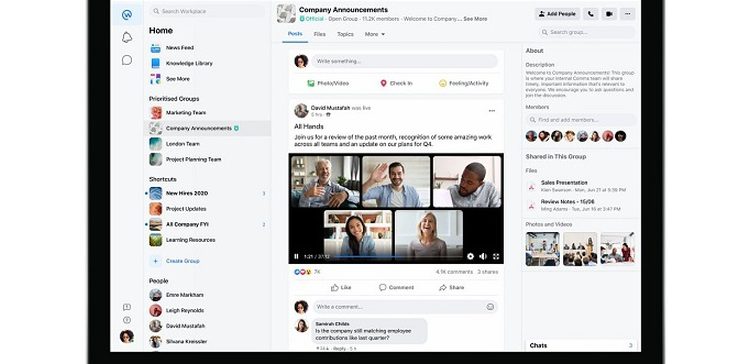Click Sanirah Childs' comment avatar
Screen dimensions: 750x364
(301, 325)
